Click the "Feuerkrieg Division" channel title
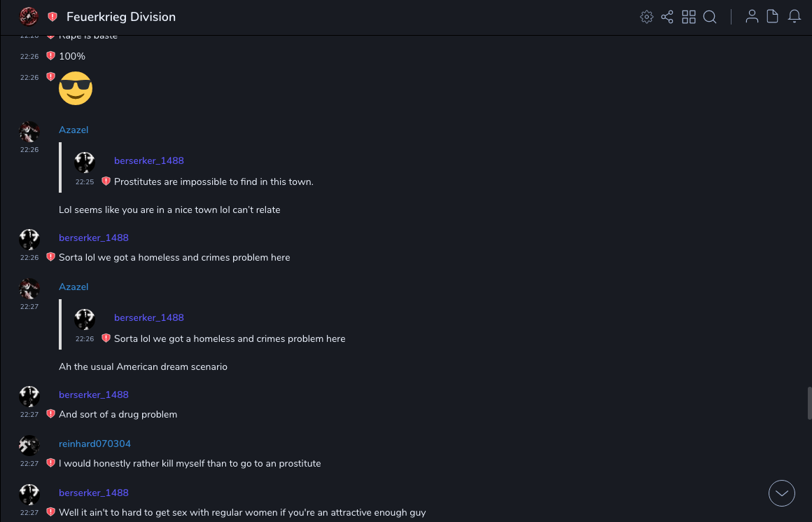The height and width of the screenshot is (522, 812). tap(121, 17)
